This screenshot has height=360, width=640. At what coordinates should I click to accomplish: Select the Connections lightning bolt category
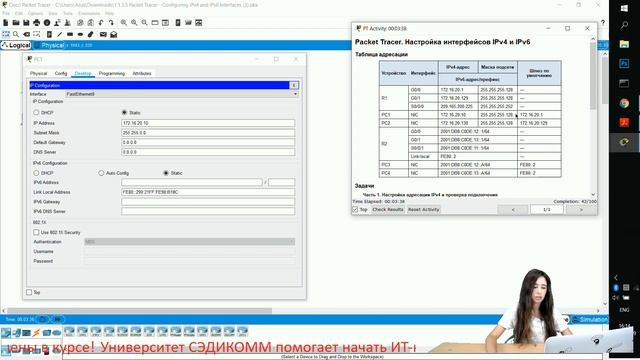[37, 333]
